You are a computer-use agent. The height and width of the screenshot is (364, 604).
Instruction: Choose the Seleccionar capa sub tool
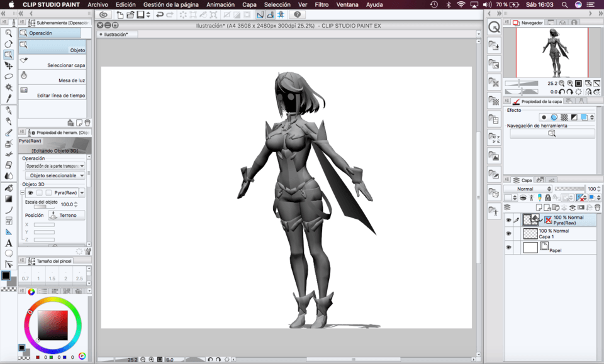[x=53, y=61]
